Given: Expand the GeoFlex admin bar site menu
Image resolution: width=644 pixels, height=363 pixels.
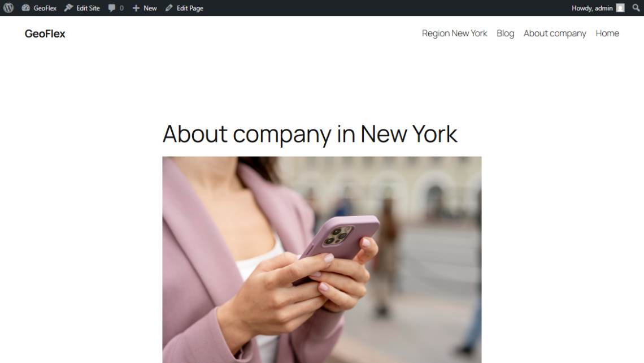Looking at the screenshot, I should pos(39,8).
